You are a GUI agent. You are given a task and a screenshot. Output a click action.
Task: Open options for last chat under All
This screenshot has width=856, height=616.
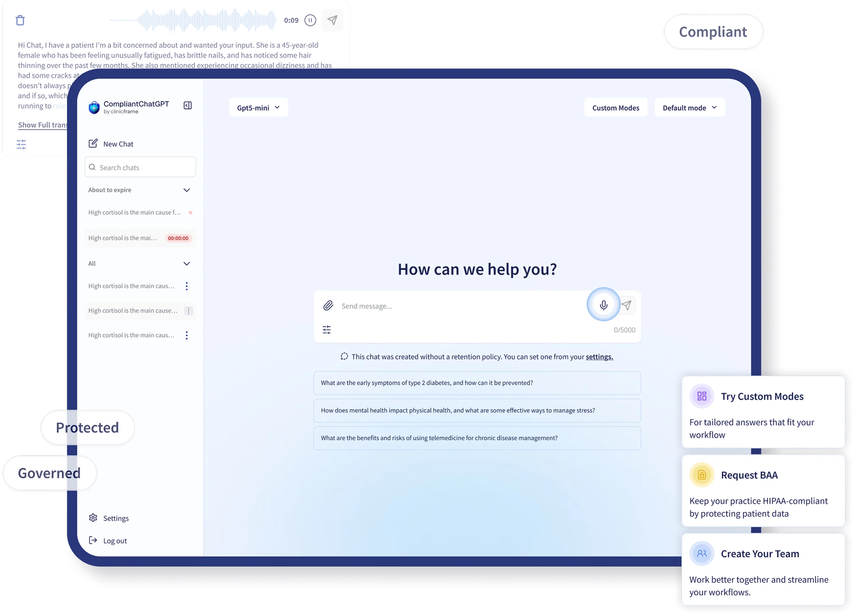(187, 335)
